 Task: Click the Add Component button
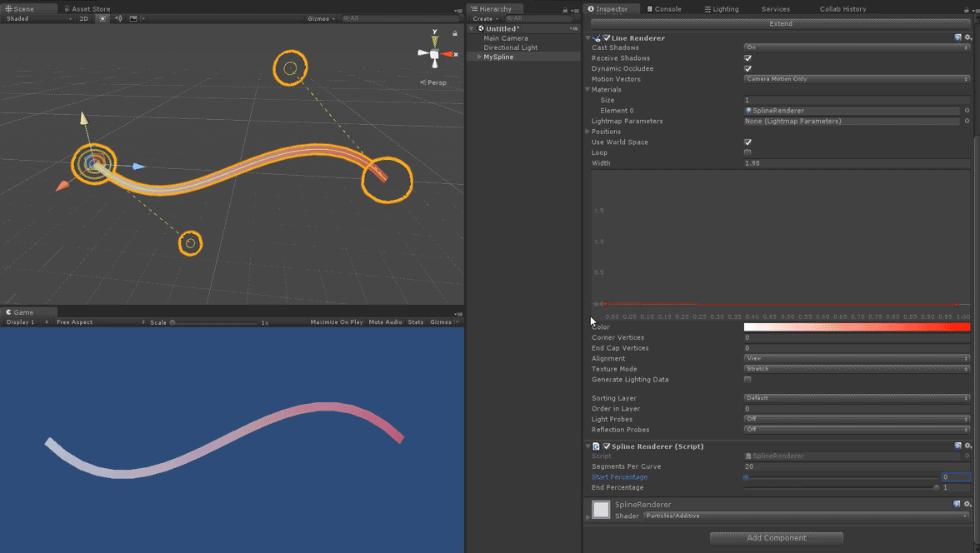point(776,538)
